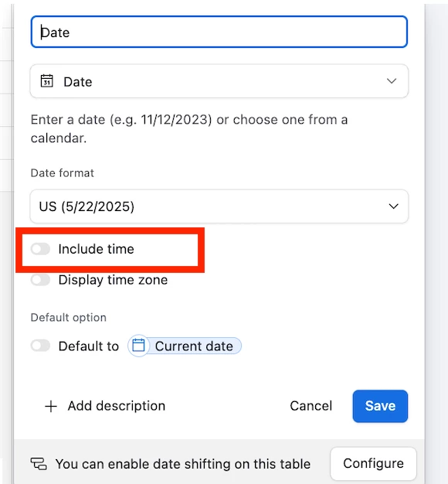The height and width of the screenshot is (484, 448).
Task: Click the calendar icon in the field type selector
Action: (x=47, y=81)
